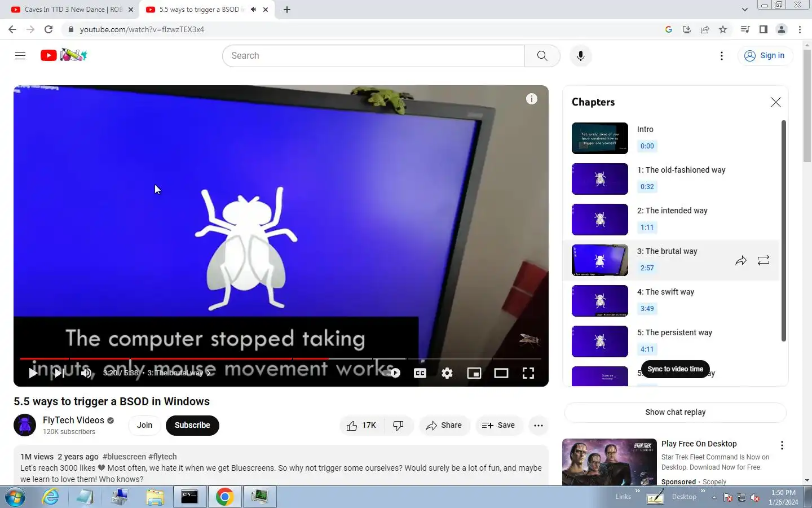
Task: Switch to theater mode
Action: coord(501,373)
